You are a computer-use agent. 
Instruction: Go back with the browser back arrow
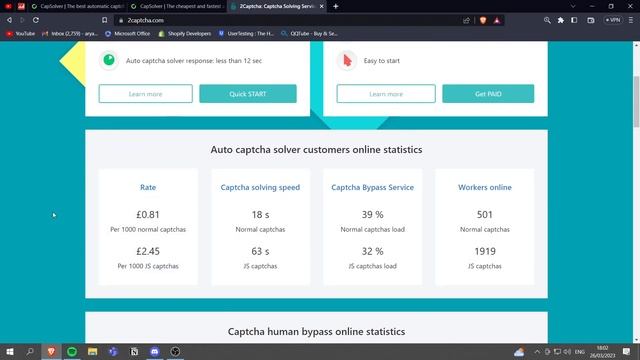tap(9, 20)
